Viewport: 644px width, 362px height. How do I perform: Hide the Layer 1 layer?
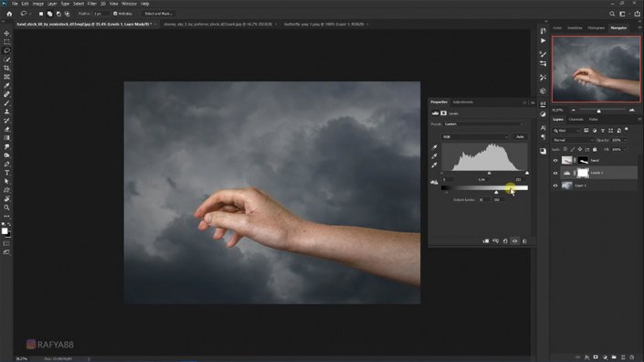pyautogui.click(x=555, y=186)
